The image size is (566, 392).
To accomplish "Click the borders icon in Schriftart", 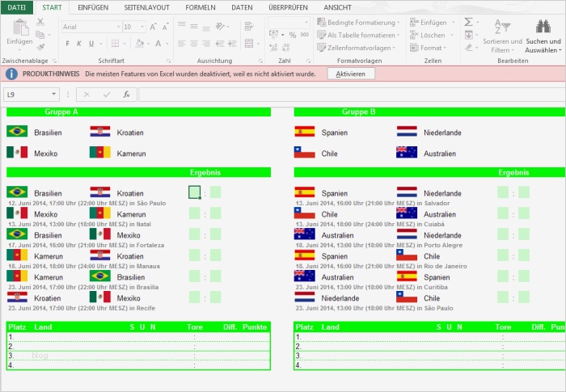I will point(115,44).
